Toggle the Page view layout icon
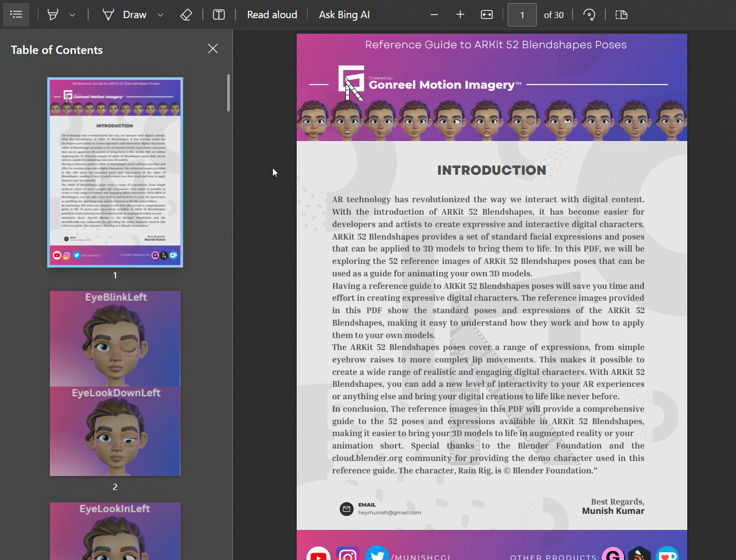 tap(621, 15)
